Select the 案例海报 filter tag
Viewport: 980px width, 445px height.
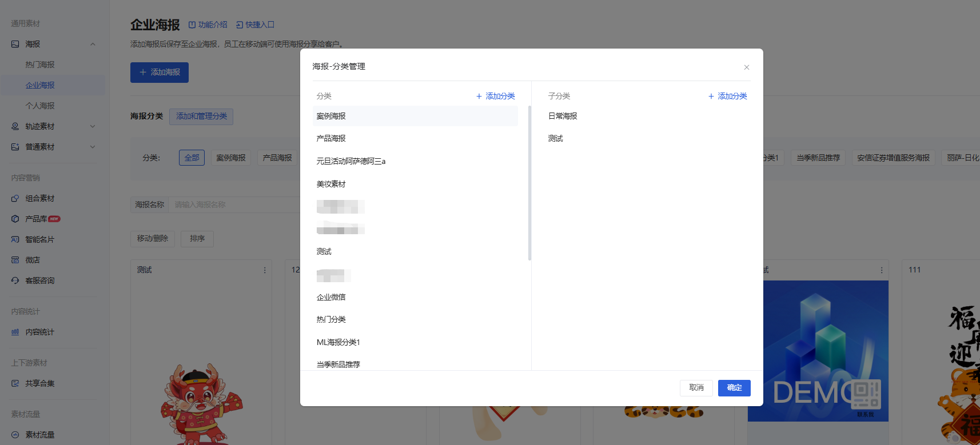click(x=231, y=158)
